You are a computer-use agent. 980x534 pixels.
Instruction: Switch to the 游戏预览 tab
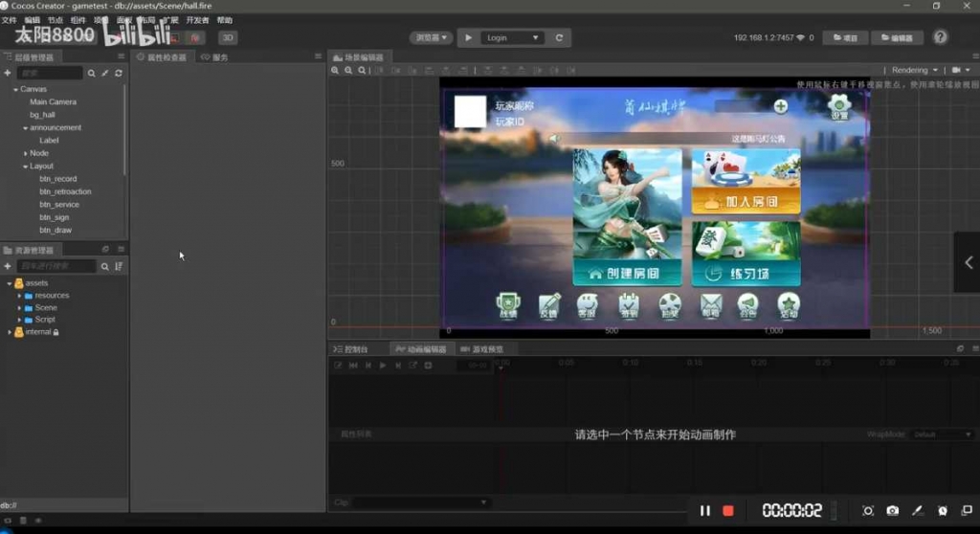tap(482, 349)
